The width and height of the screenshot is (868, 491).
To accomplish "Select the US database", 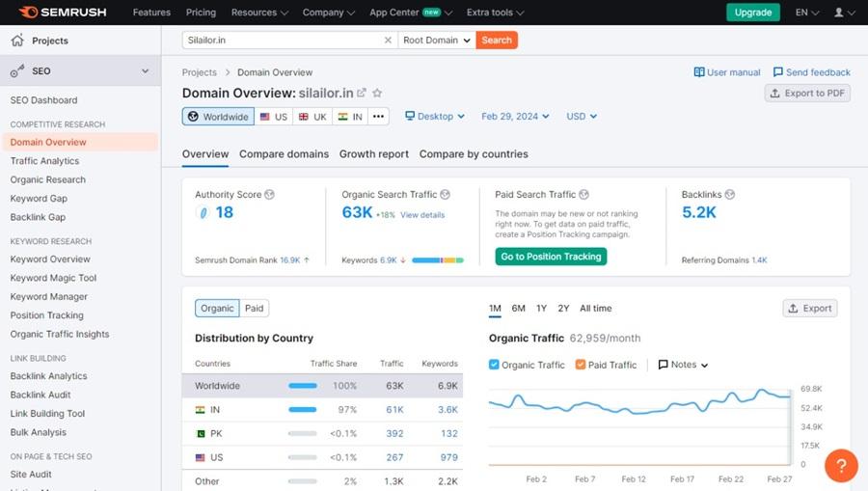I will tap(274, 117).
